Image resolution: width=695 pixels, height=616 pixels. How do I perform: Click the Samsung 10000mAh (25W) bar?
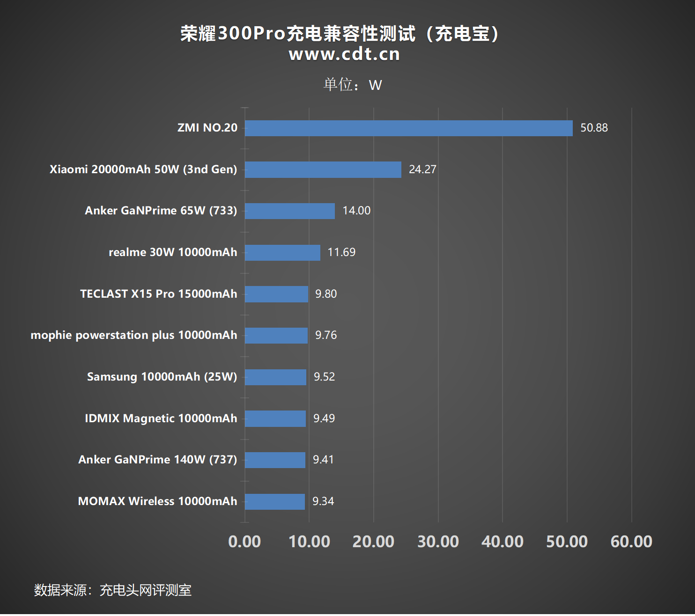275,377
